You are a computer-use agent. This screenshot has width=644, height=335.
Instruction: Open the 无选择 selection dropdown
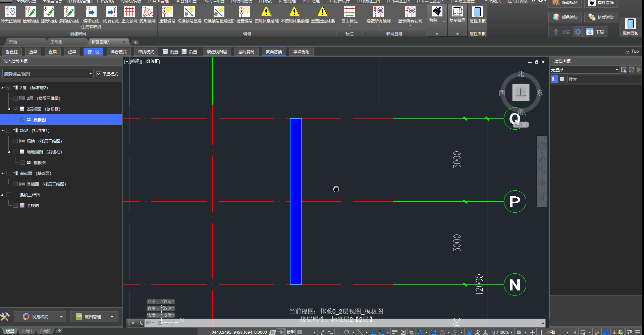pos(616,70)
